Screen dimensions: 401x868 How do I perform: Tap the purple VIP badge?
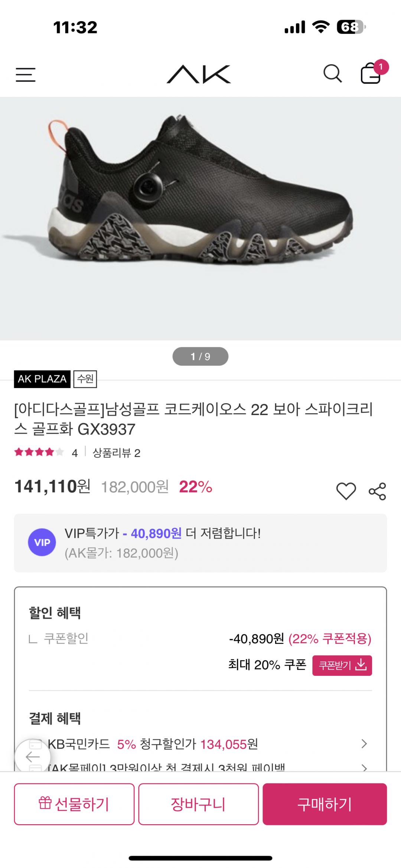pos(42,542)
